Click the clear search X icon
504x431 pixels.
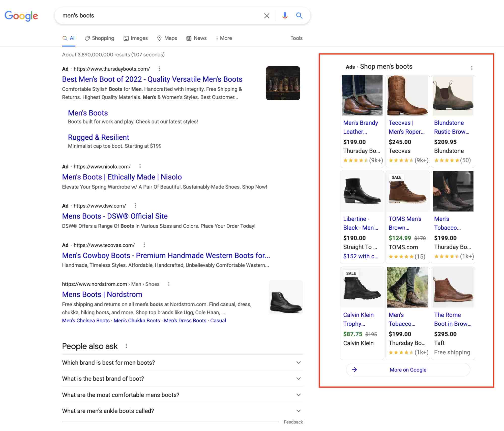[266, 16]
